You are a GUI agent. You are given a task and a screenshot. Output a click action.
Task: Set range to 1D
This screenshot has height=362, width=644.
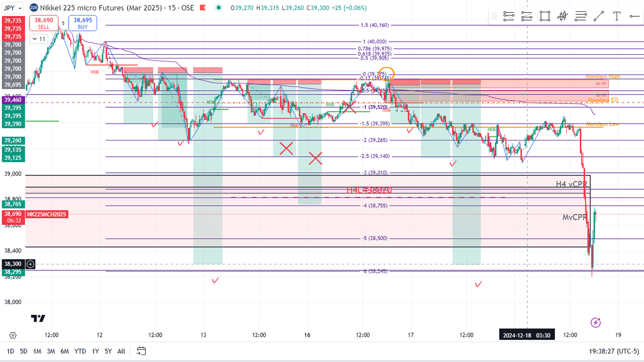10,351
